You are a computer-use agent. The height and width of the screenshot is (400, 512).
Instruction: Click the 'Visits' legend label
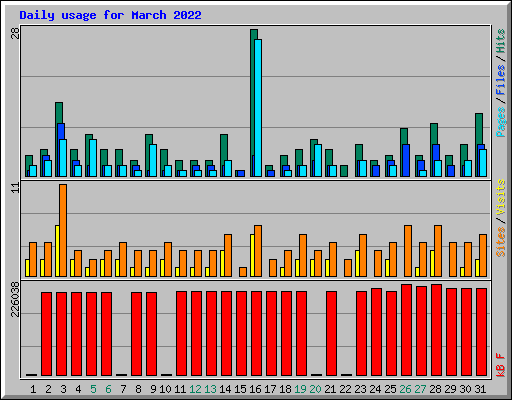click(x=500, y=198)
